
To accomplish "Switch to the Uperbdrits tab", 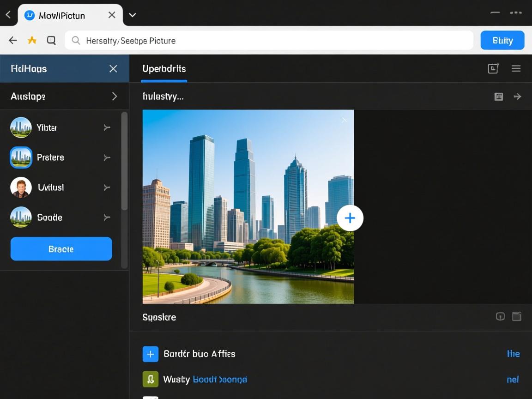I will [x=164, y=69].
